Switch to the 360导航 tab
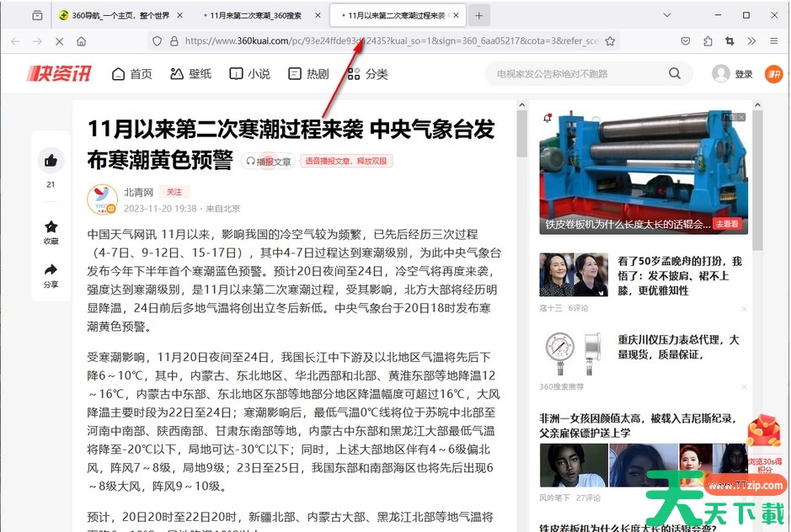This screenshot has width=791, height=532. [118, 15]
